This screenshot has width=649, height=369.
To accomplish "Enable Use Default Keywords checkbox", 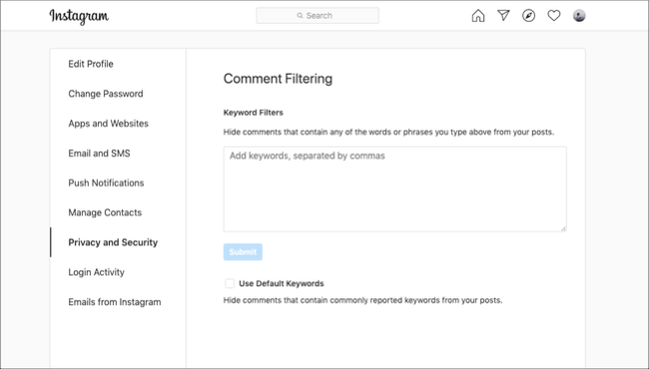I will 229,283.
